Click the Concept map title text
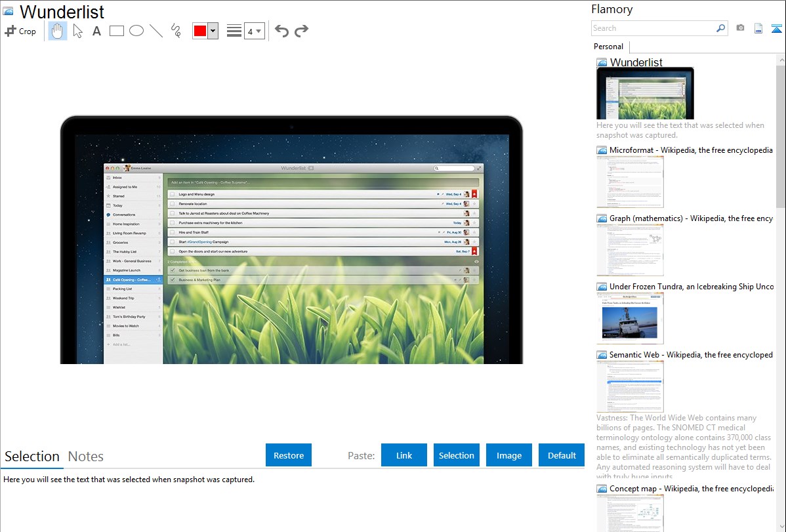Image resolution: width=786 pixels, height=532 pixels. (691, 488)
